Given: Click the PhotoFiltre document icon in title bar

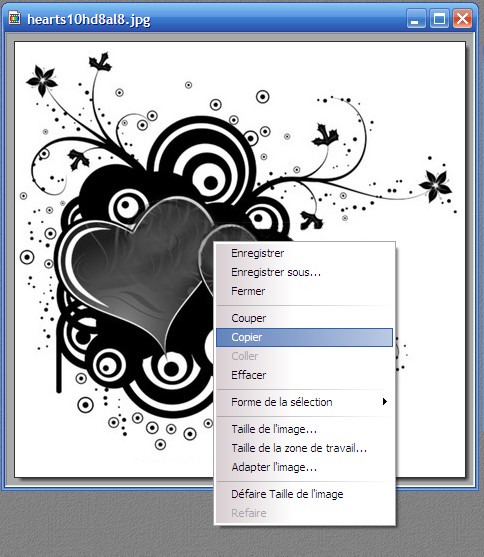Looking at the screenshot, I should pyautogui.click(x=14, y=18).
